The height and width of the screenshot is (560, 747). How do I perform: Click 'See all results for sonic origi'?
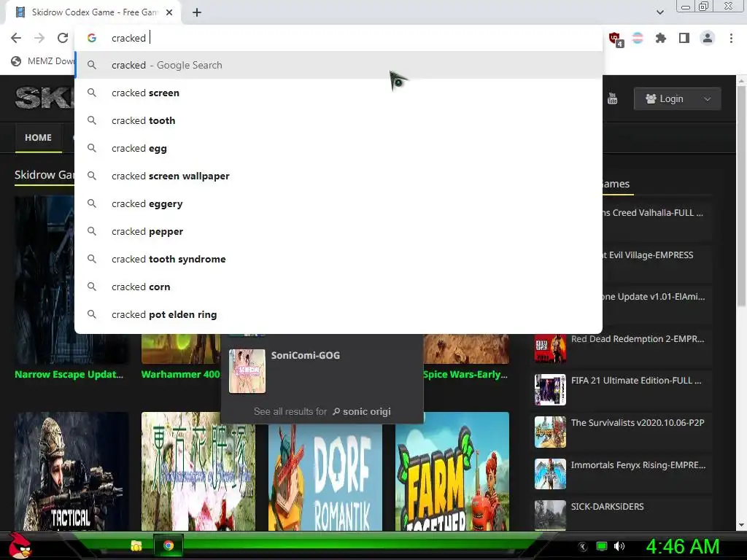(x=322, y=411)
